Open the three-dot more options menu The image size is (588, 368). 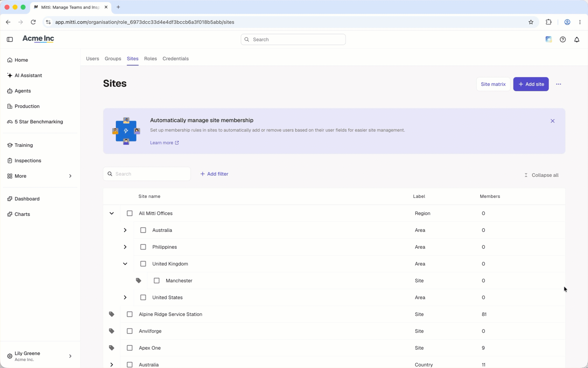pyautogui.click(x=559, y=84)
